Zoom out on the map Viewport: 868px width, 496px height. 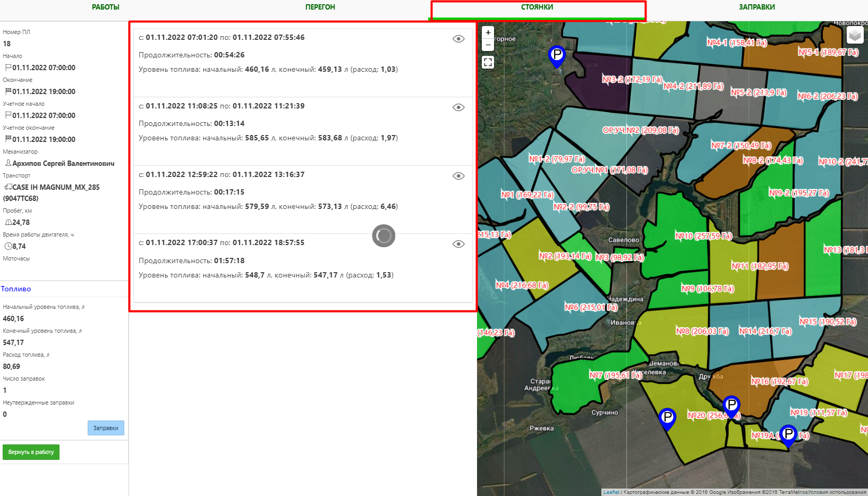pos(488,45)
